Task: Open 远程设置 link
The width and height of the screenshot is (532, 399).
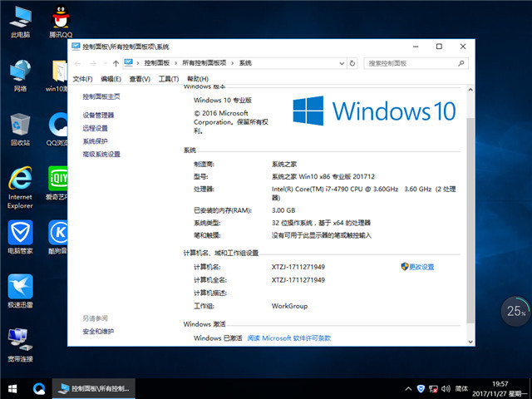Action: coord(95,128)
